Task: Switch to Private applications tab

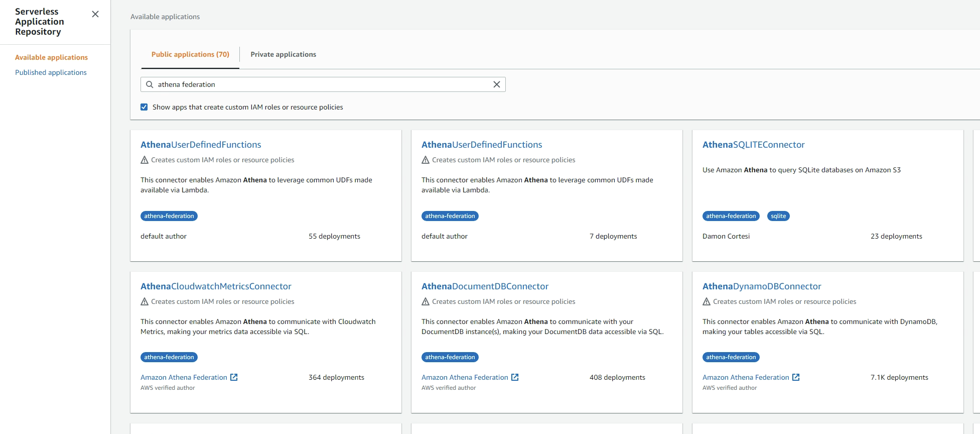Action: pyautogui.click(x=284, y=54)
